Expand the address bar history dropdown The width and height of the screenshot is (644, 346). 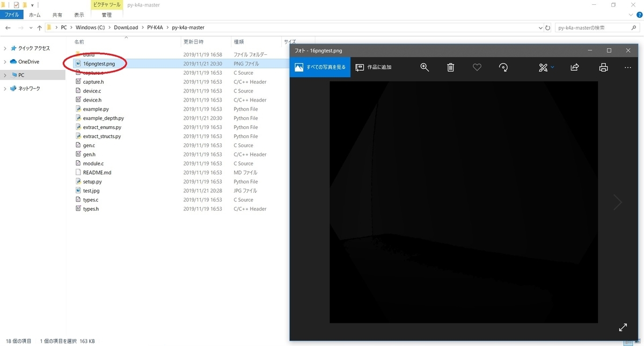(540, 27)
